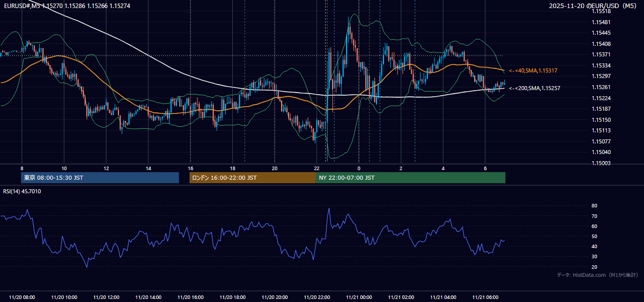Click RSI scale value 60
This screenshot has height=302, width=644.
[595, 226]
